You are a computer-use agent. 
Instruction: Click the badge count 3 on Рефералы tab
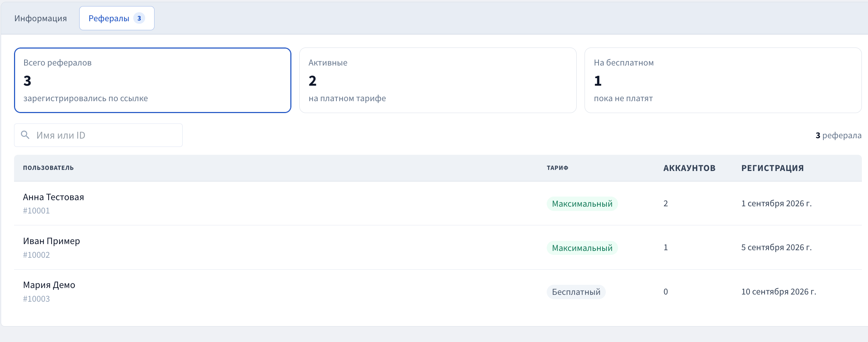139,18
